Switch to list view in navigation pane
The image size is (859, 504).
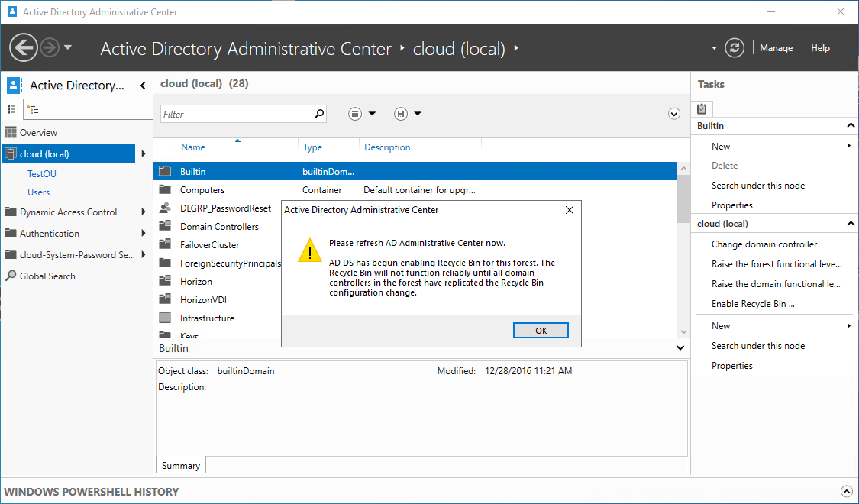[11, 109]
